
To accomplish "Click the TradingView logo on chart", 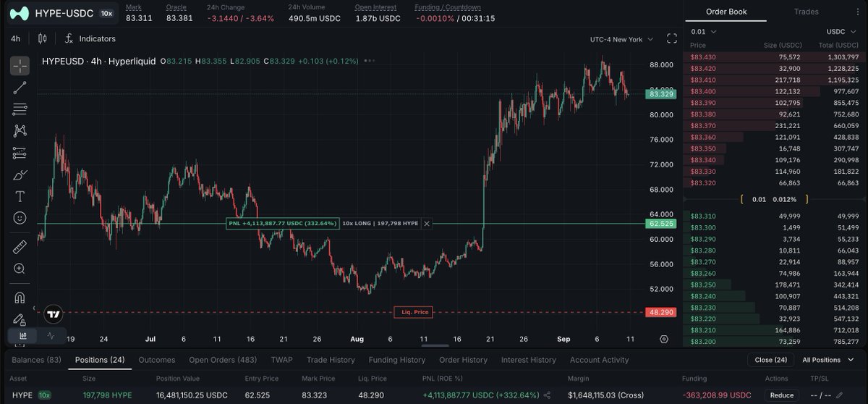I will point(53,313).
